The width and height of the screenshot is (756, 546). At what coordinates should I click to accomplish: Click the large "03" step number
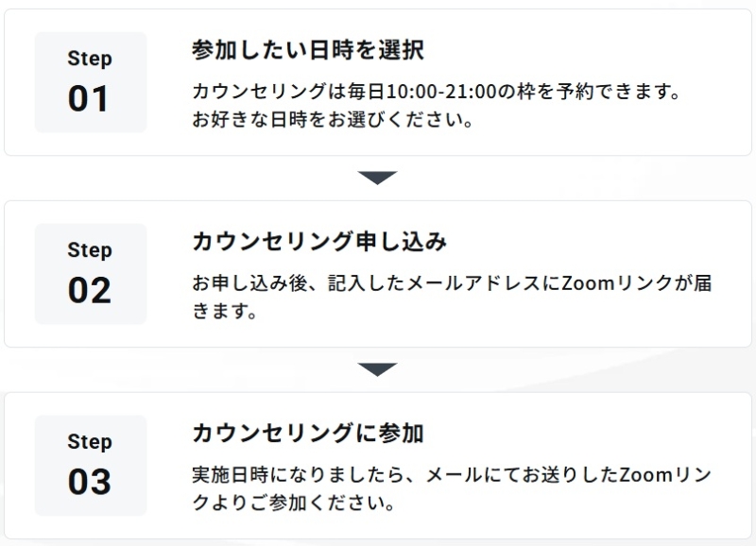pos(90,483)
